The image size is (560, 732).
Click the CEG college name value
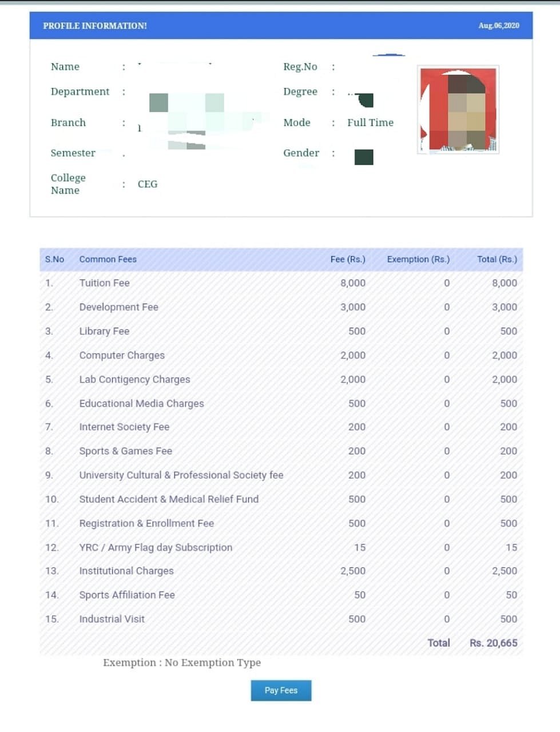148,184
